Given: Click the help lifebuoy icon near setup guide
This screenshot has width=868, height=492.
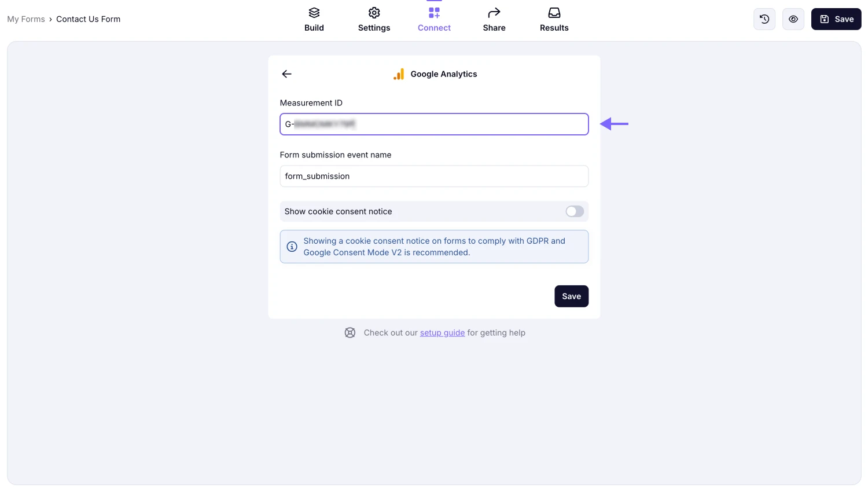Looking at the screenshot, I should click(x=350, y=332).
